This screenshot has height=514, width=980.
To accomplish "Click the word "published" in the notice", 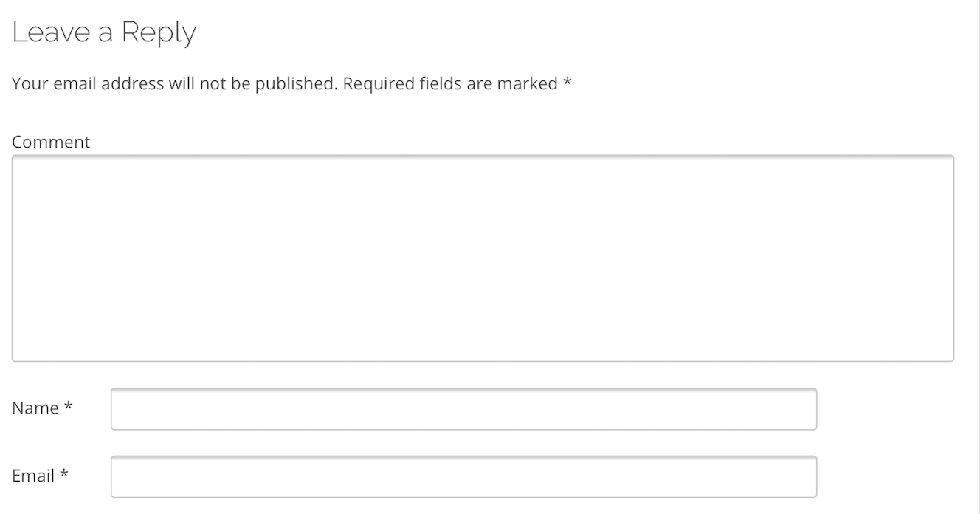I will [295, 84].
